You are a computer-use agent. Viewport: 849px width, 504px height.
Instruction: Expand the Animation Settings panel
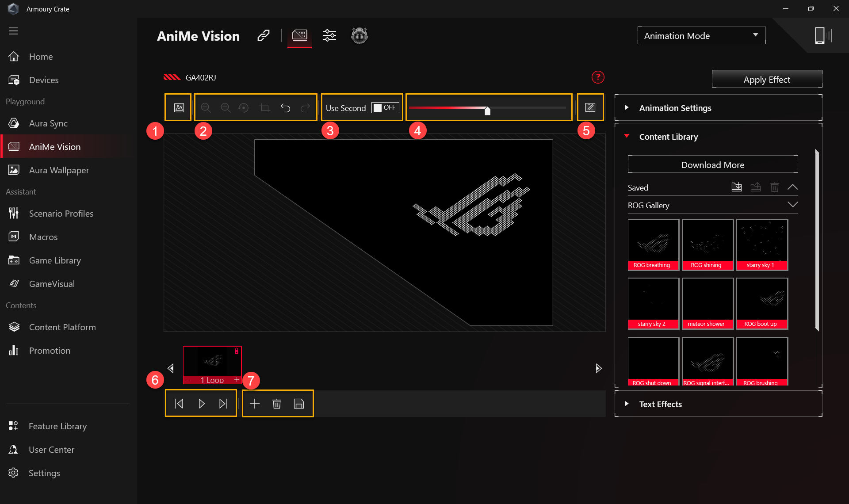[675, 108]
